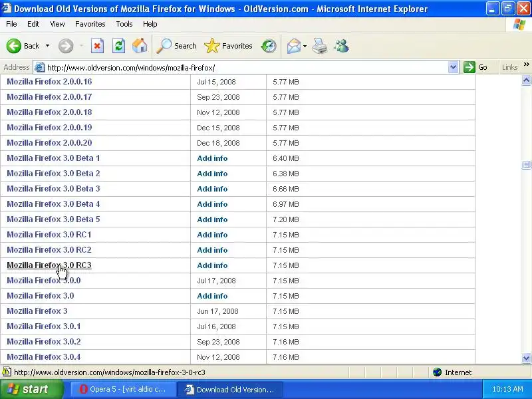
Task: Open the Windows start button
Action: (x=32, y=389)
